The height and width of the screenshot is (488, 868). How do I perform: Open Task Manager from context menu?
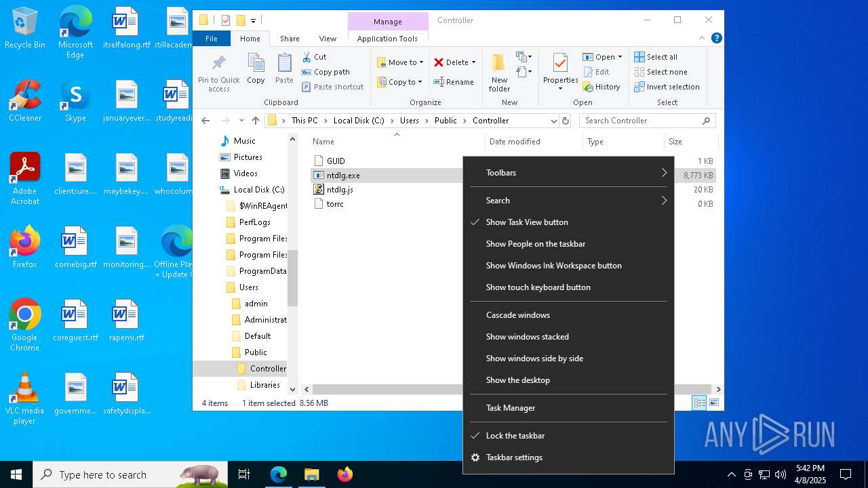click(510, 408)
